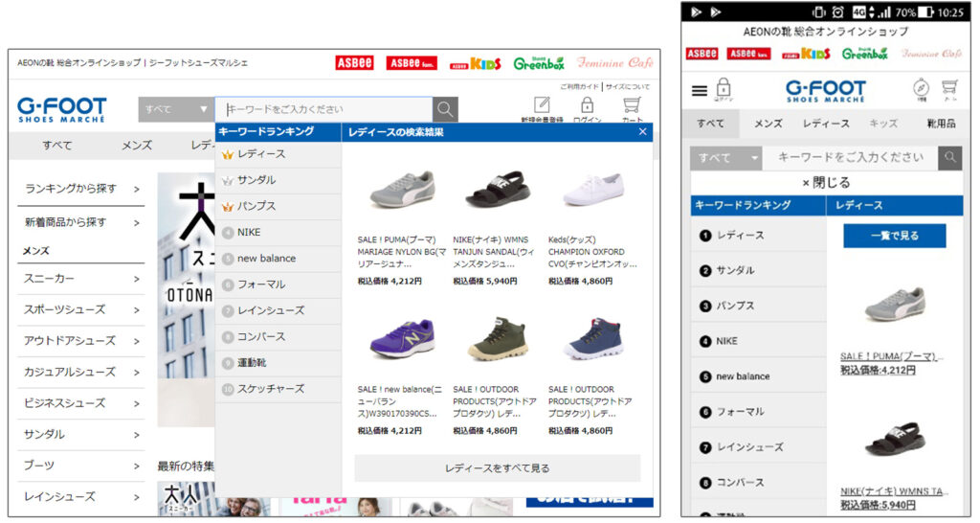980x523 pixels.
Task: Expand サンダル category in the left sidebar
Action: coord(80,435)
